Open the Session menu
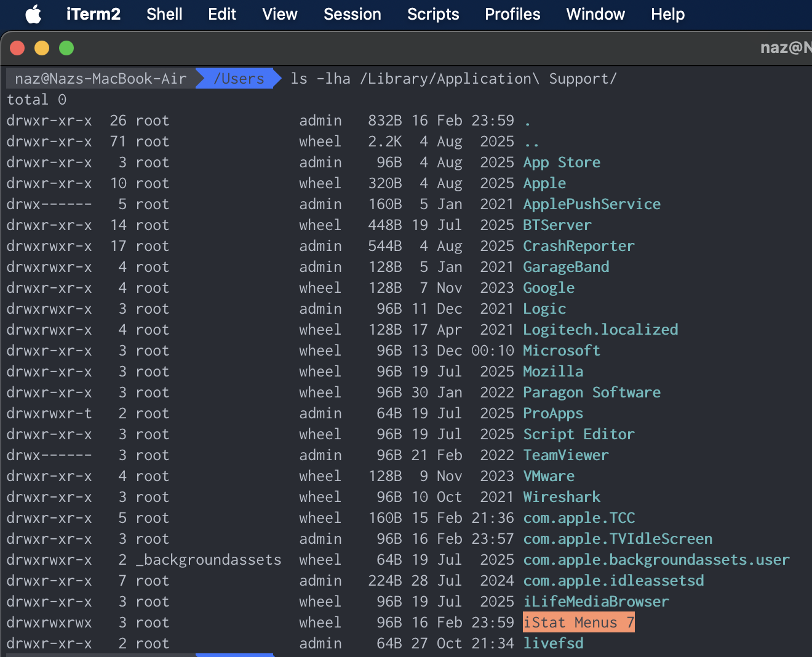Image resolution: width=812 pixels, height=657 pixels. click(x=352, y=14)
